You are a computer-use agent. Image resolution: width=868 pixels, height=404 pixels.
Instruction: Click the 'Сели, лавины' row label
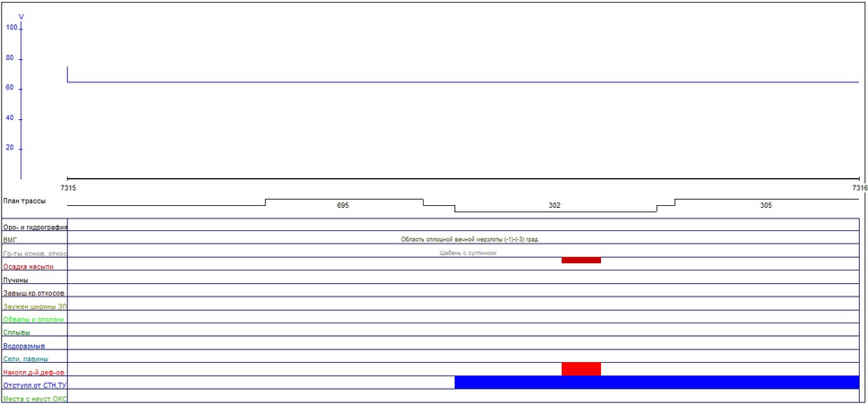[25, 358]
